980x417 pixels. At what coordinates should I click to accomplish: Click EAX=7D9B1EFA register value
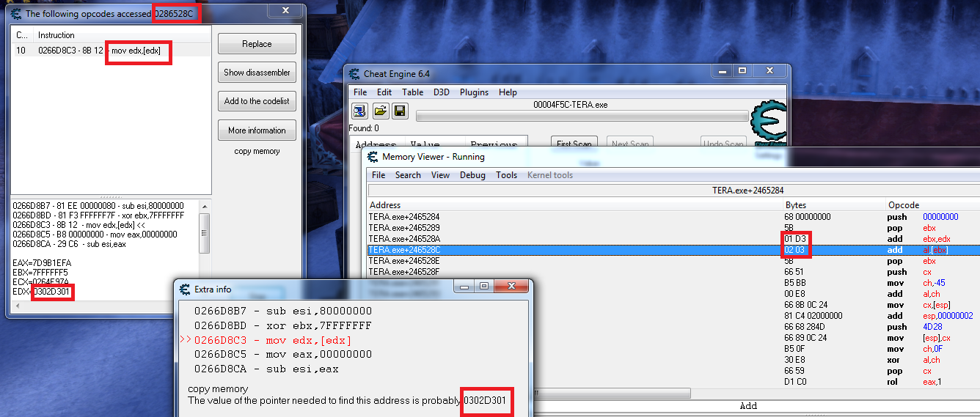pyautogui.click(x=41, y=262)
